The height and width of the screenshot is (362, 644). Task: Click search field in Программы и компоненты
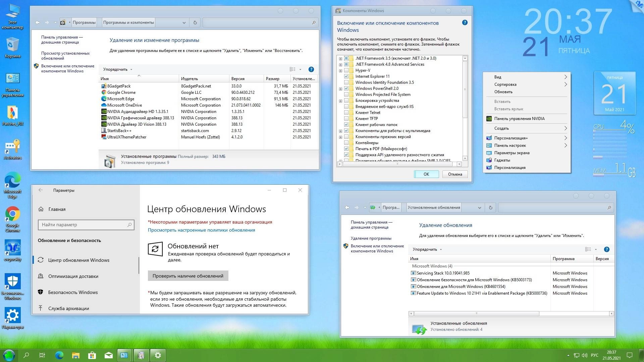pos(260,22)
